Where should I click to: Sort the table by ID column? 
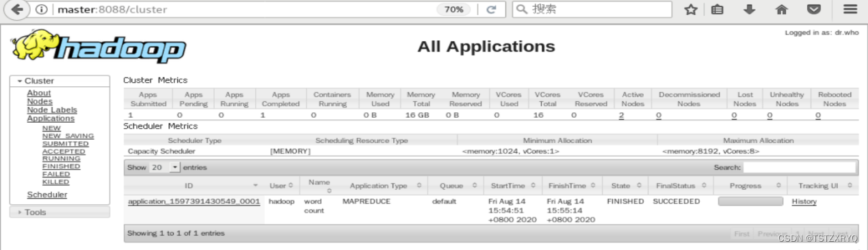tap(194, 186)
